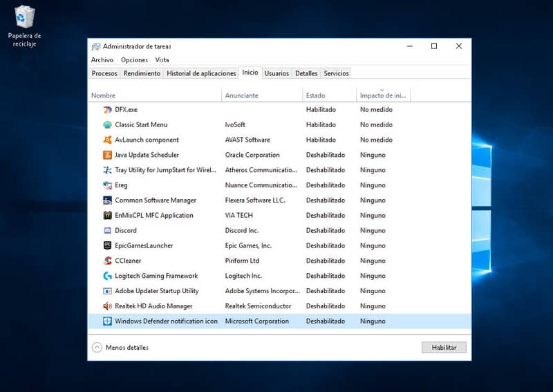Select the EpicGamesLauncher entry

(x=144, y=245)
